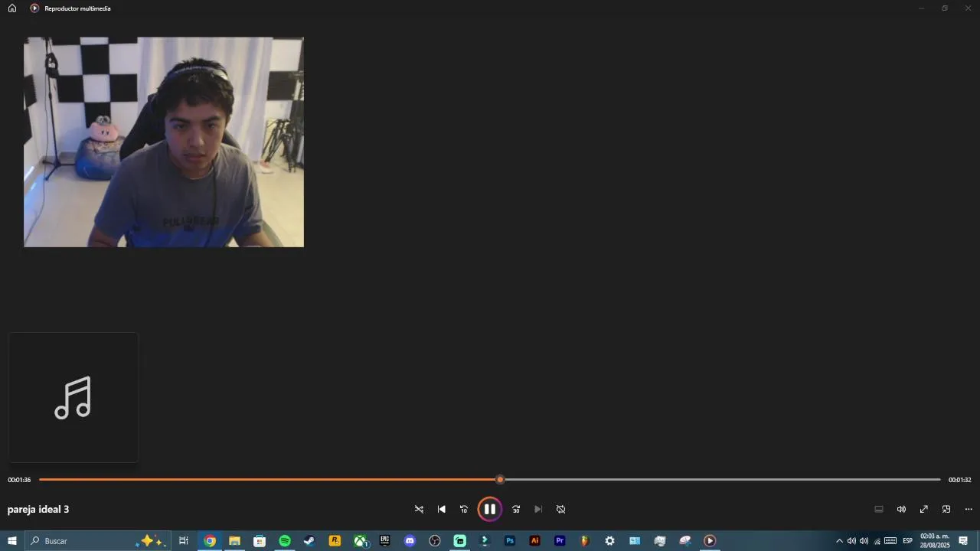Rewind 10 seconds
Image resolution: width=980 pixels, height=551 pixels.
point(463,509)
